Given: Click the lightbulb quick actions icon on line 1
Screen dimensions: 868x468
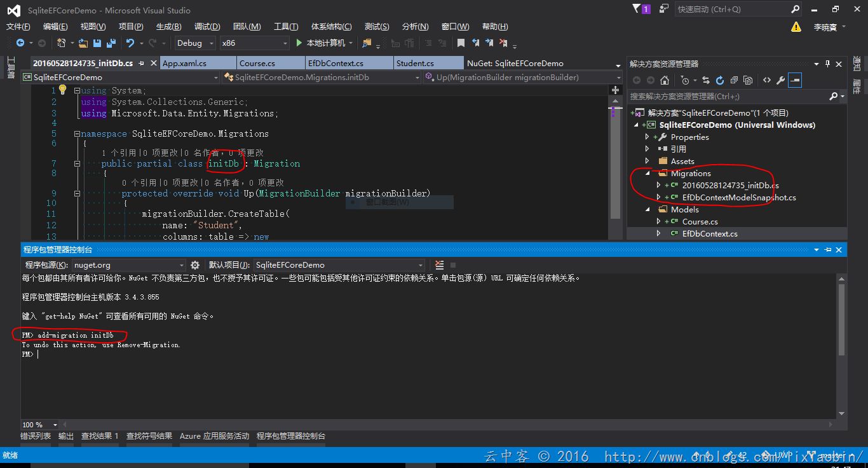Looking at the screenshot, I should coord(62,90).
